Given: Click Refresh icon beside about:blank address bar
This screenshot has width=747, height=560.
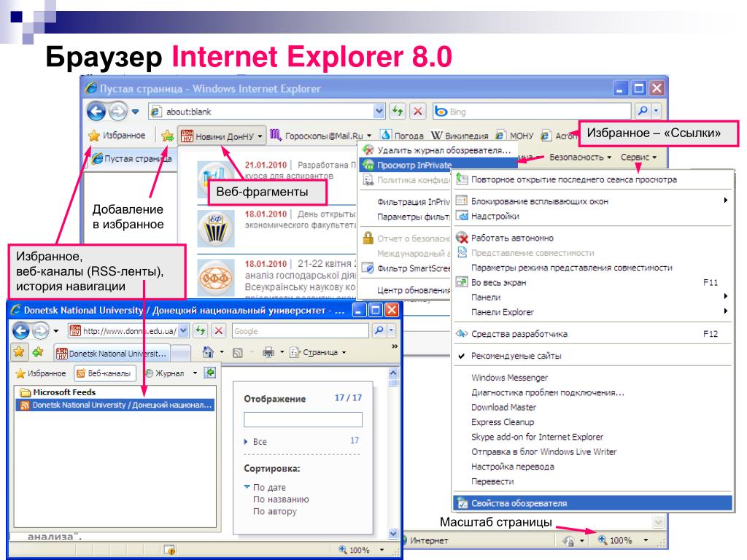Looking at the screenshot, I should pyautogui.click(x=398, y=112).
